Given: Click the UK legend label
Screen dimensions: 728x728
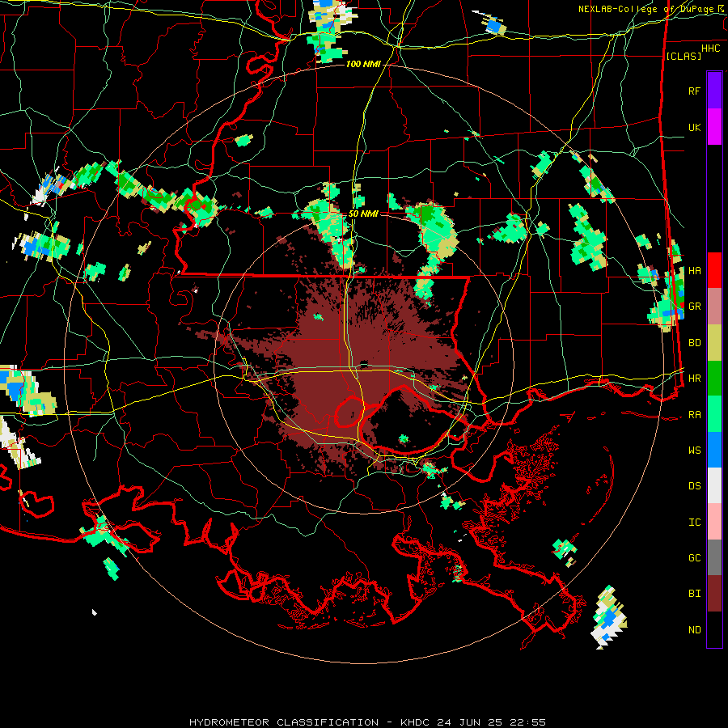Looking at the screenshot, I should click(x=695, y=127).
